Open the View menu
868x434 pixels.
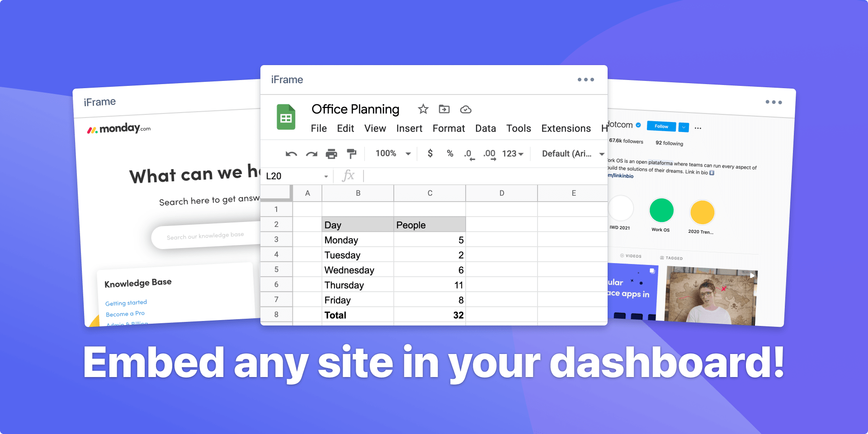(x=375, y=128)
